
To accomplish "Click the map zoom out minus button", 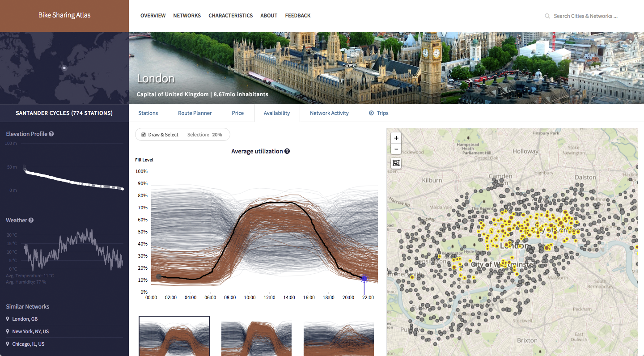I will click(396, 149).
